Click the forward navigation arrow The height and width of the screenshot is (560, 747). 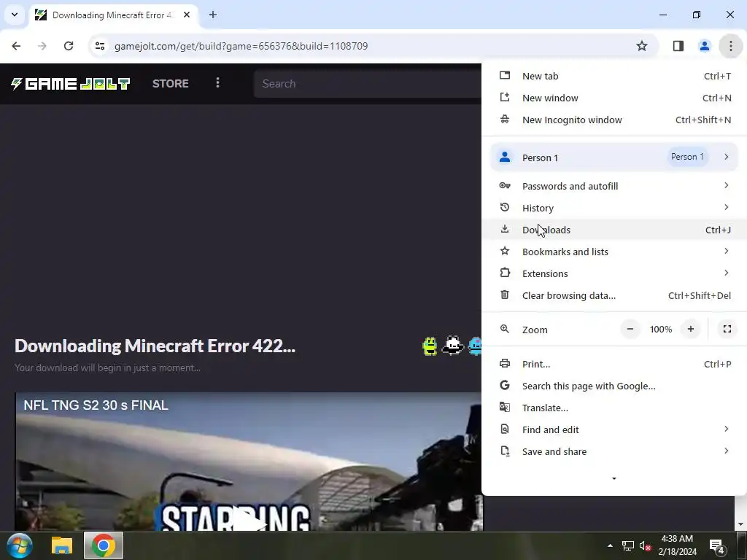coord(42,46)
